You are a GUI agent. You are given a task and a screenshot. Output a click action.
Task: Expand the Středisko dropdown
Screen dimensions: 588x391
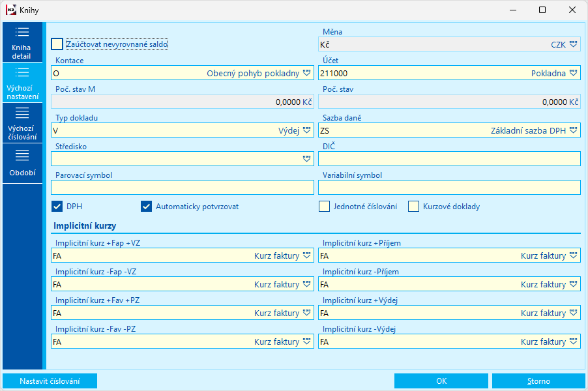tap(306, 159)
